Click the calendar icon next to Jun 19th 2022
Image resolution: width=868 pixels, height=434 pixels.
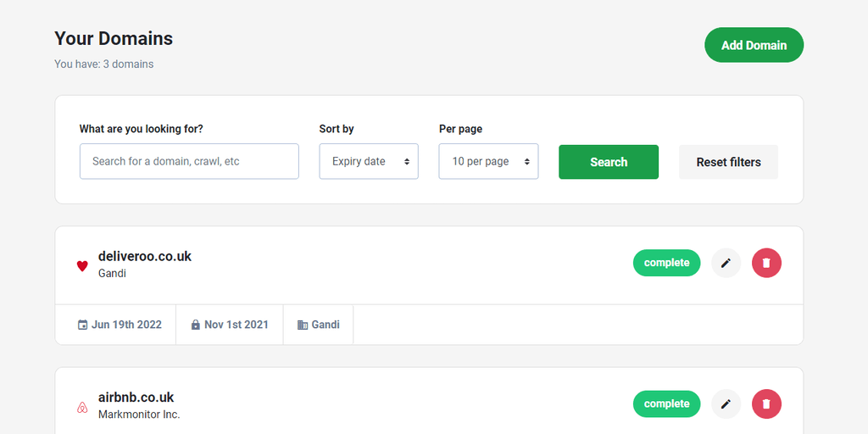[83, 325]
